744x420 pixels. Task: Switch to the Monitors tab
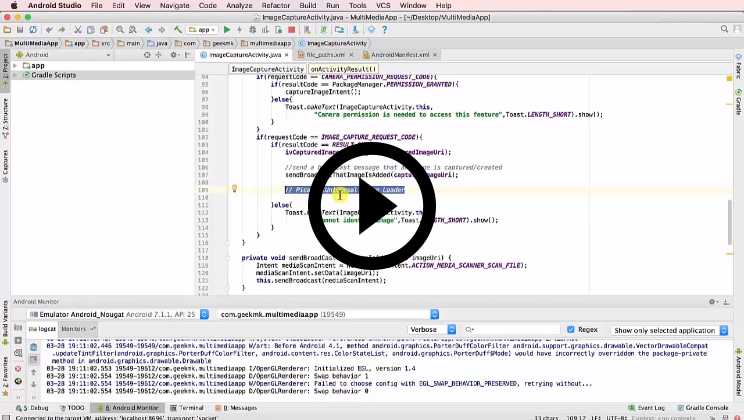pos(73,328)
